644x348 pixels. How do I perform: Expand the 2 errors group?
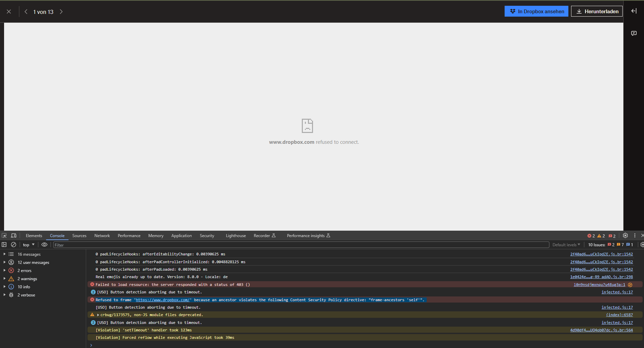pyautogui.click(x=4, y=270)
